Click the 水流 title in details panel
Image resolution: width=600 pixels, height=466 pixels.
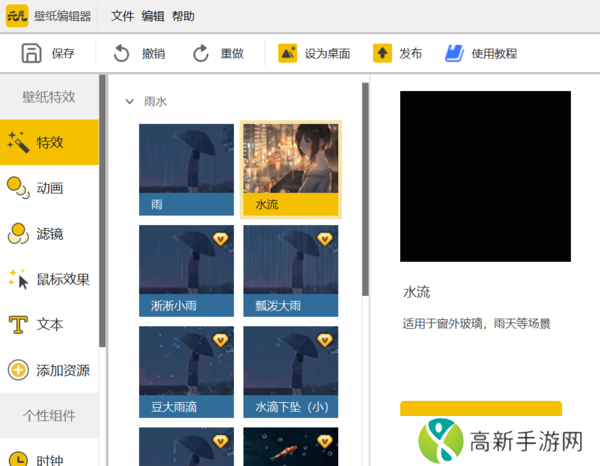tap(416, 292)
